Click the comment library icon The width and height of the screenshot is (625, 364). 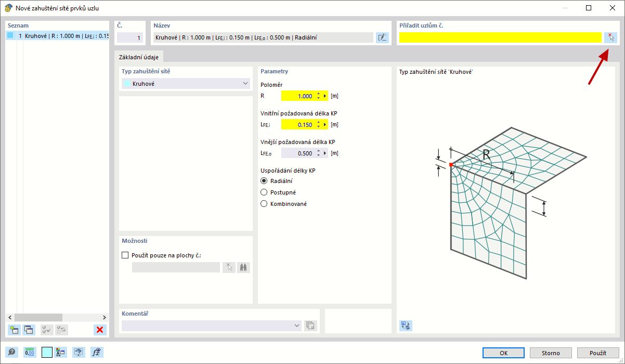(310, 326)
